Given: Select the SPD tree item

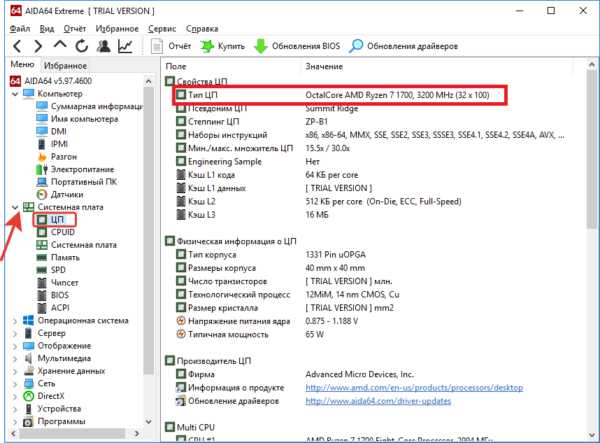Looking at the screenshot, I should (x=51, y=270).
